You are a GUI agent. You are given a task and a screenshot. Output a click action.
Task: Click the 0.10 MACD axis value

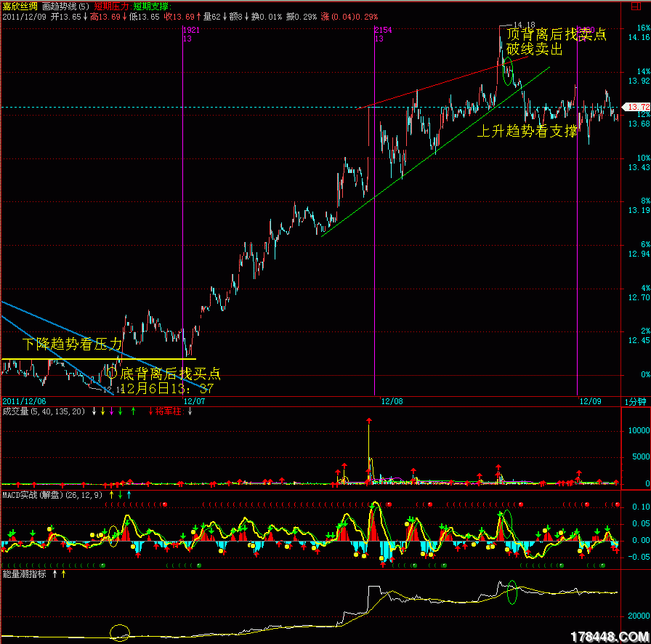coord(641,507)
